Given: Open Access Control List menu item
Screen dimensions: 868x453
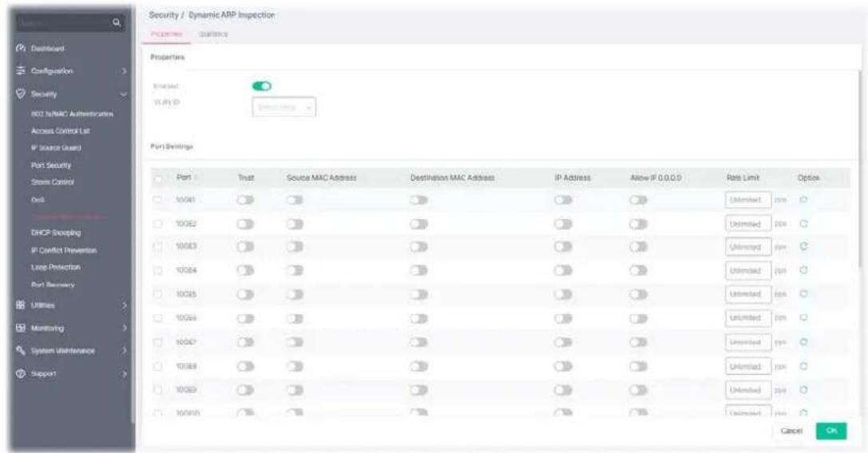Looking at the screenshot, I should (61, 131).
